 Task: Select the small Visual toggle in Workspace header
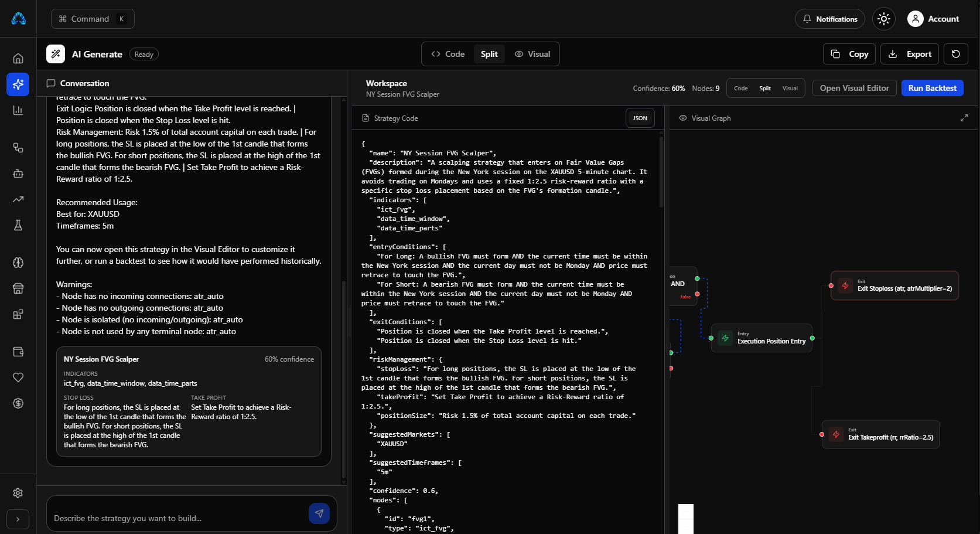(x=790, y=88)
